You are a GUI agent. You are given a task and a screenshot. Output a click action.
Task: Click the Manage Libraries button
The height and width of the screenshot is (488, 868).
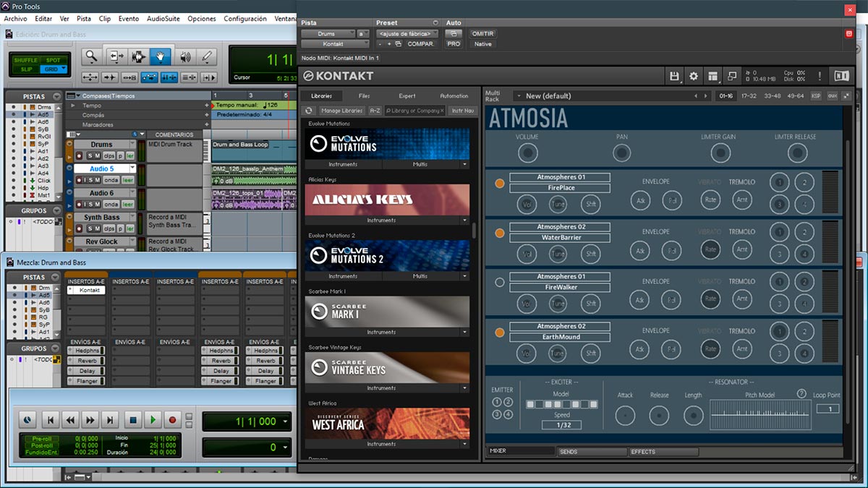[342, 111]
